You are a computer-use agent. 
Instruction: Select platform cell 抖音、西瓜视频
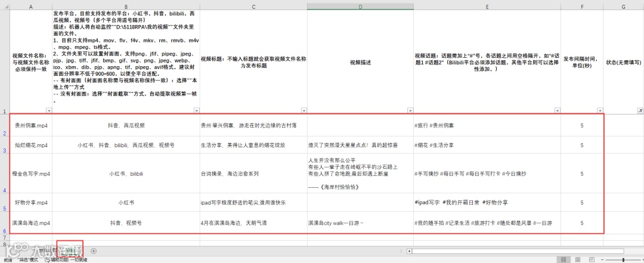[126, 125]
